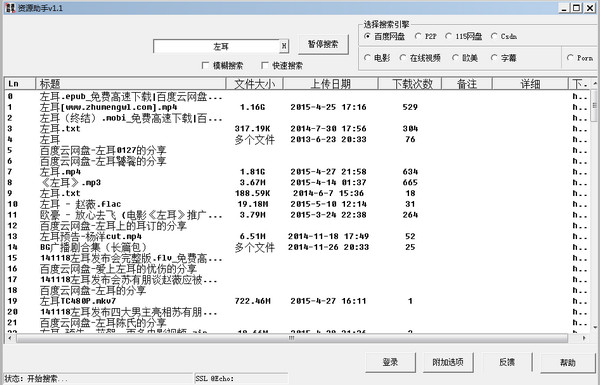
Task: Select the Csdn search engine
Action: pos(504,36)
